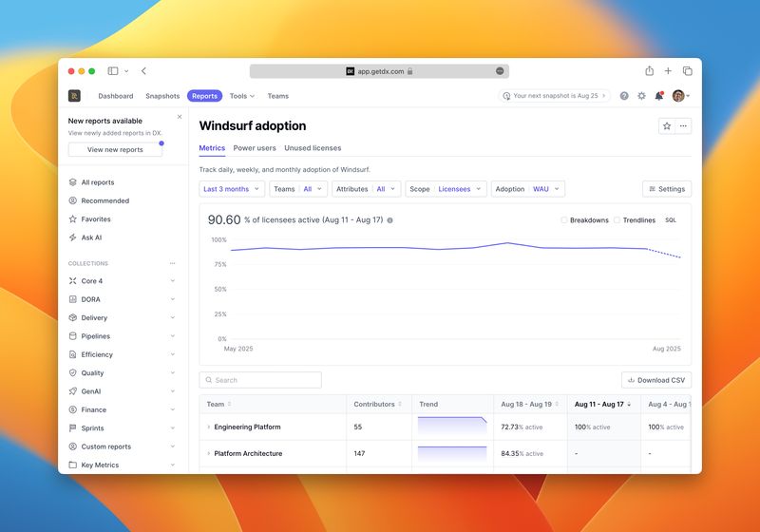
Task: Open the notifications bell
Action: point(659,96)
